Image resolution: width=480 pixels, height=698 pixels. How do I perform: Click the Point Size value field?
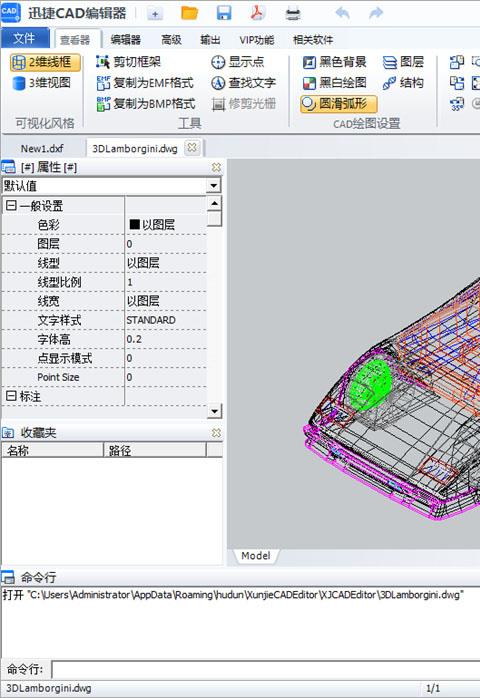[166, 377]
